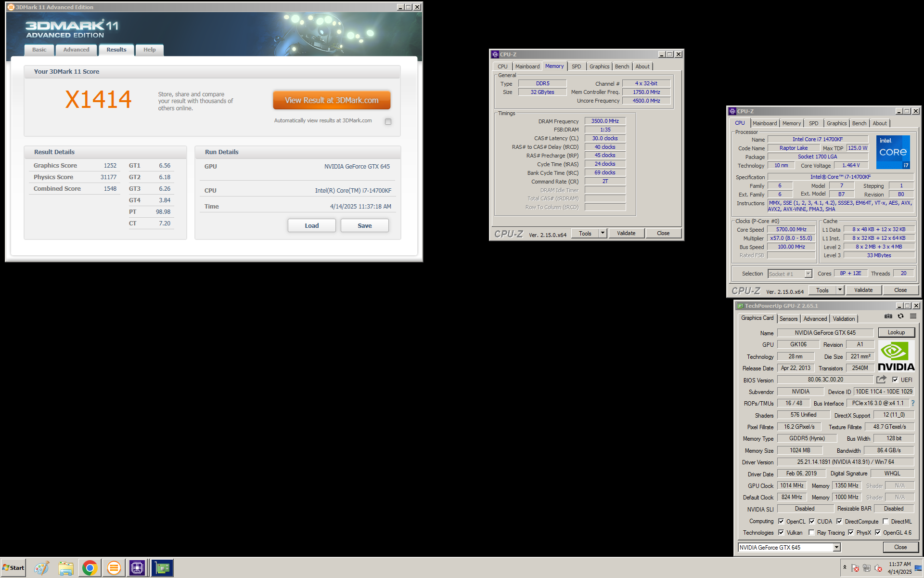Click the GPU-Z refresh icon
The width and height of the screenshot is (924, 578).
(x=900, y=316)
